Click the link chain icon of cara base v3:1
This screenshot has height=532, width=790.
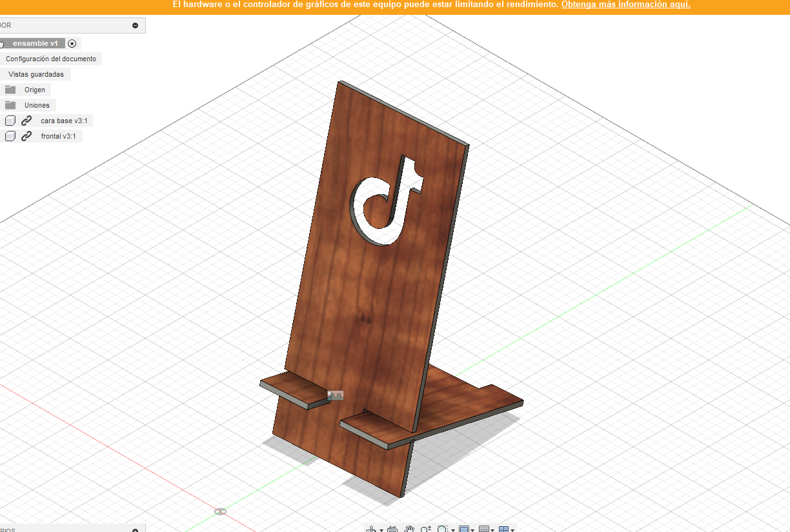point(26,121)
